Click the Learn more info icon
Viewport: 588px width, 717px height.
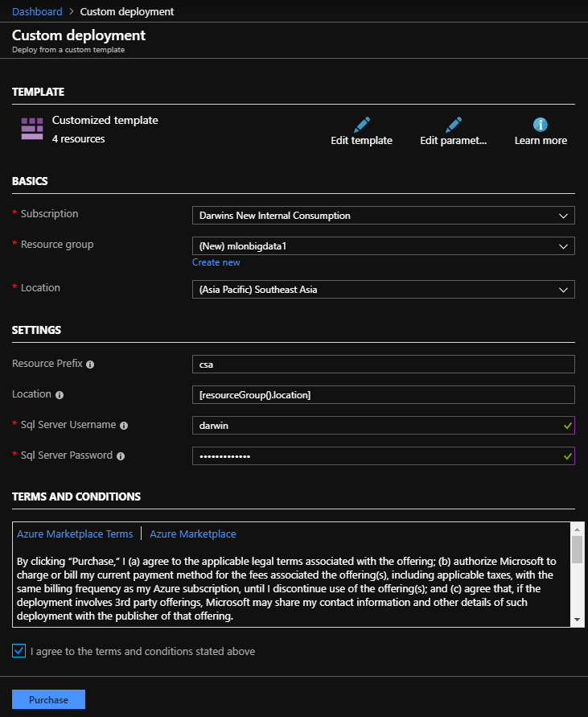point(541,125)
